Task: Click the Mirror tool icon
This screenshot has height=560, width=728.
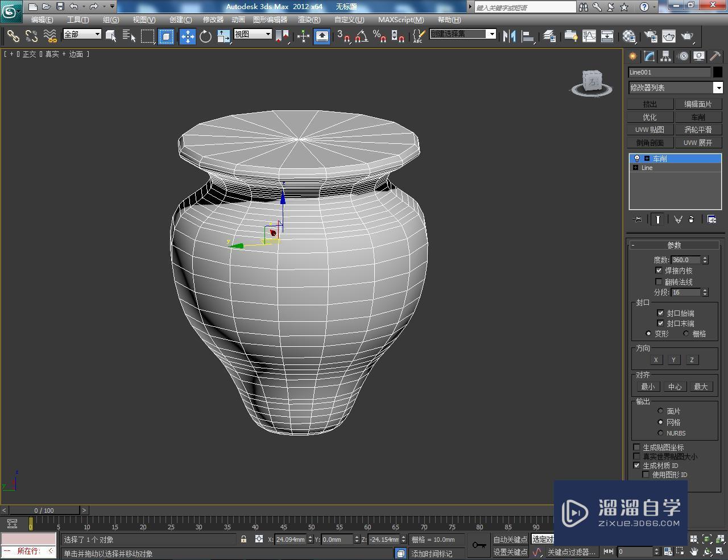Action: pyautogui.click(x=509, y=36)
